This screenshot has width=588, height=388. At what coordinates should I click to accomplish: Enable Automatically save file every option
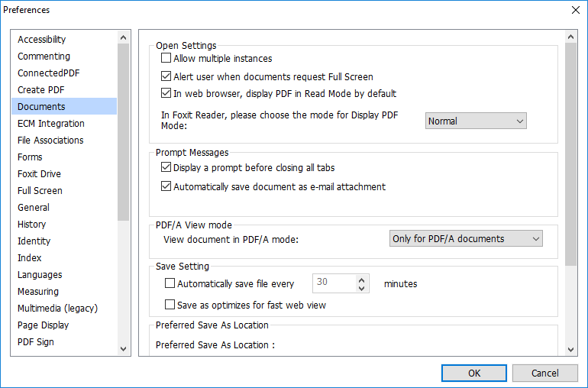pos(170,283)
